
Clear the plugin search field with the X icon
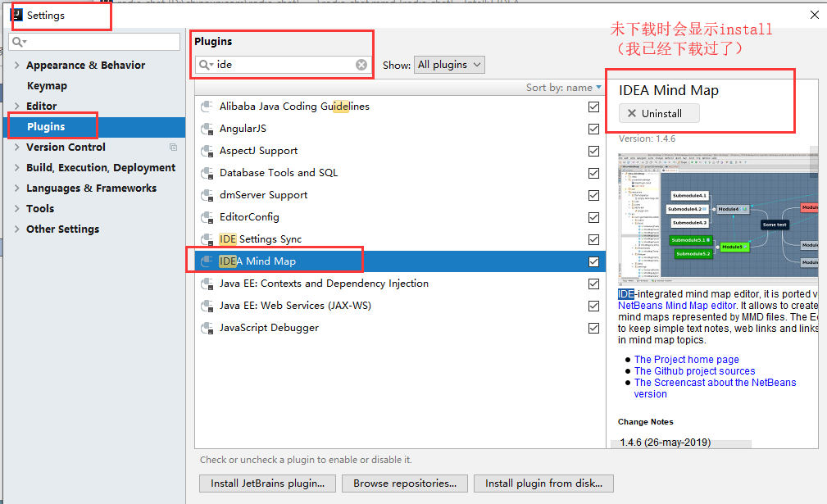coord(361,65)
